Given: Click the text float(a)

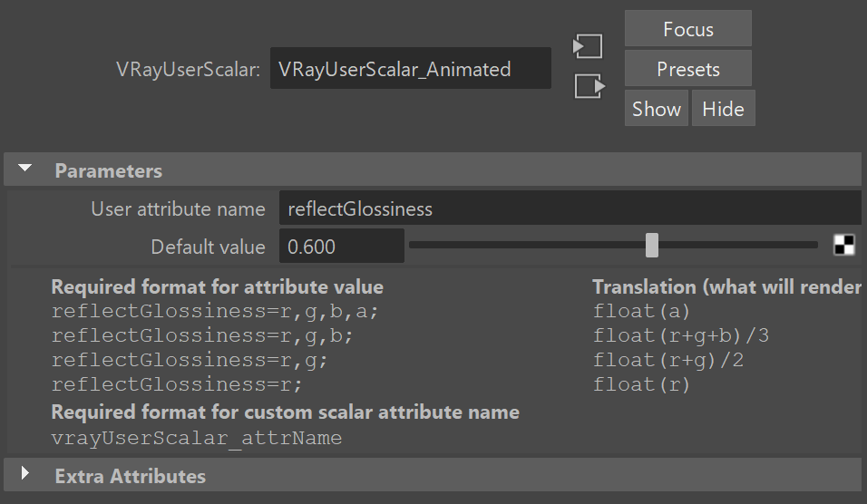Looking at the screenshot, I should 641,311.
